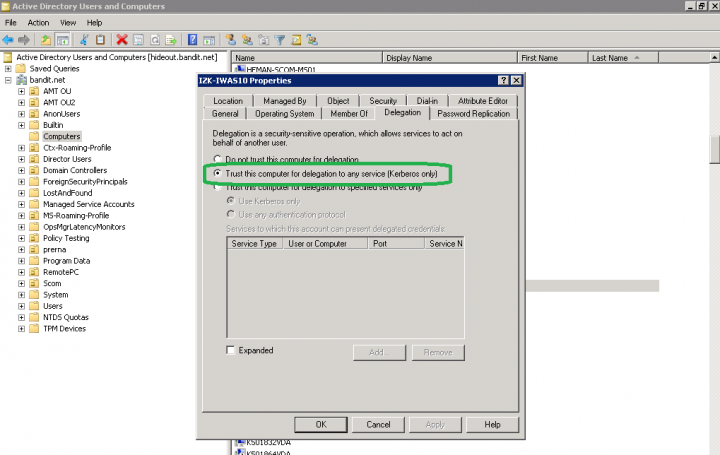This screenshot has width=720, height=455.
Task: Click the Cut scissors toolbar icon
Action: [x=85, y=40]
